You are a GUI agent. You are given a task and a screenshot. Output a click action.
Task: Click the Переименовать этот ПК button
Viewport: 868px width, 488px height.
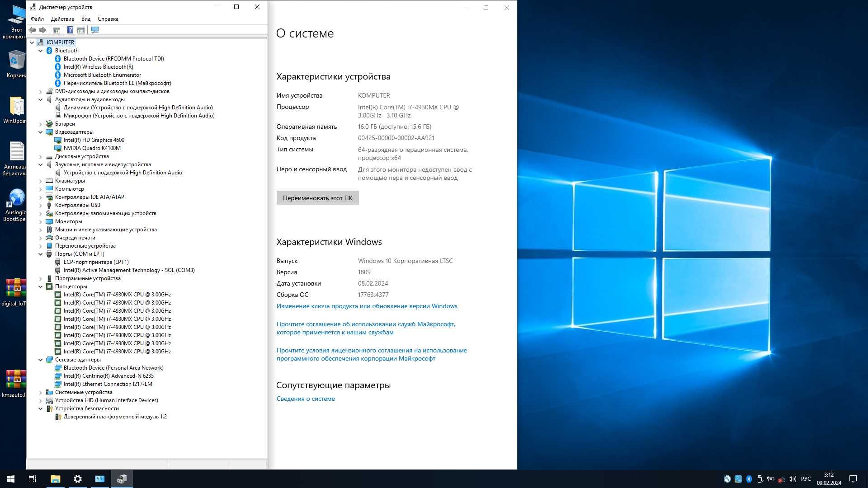click(x=317, y=198)
